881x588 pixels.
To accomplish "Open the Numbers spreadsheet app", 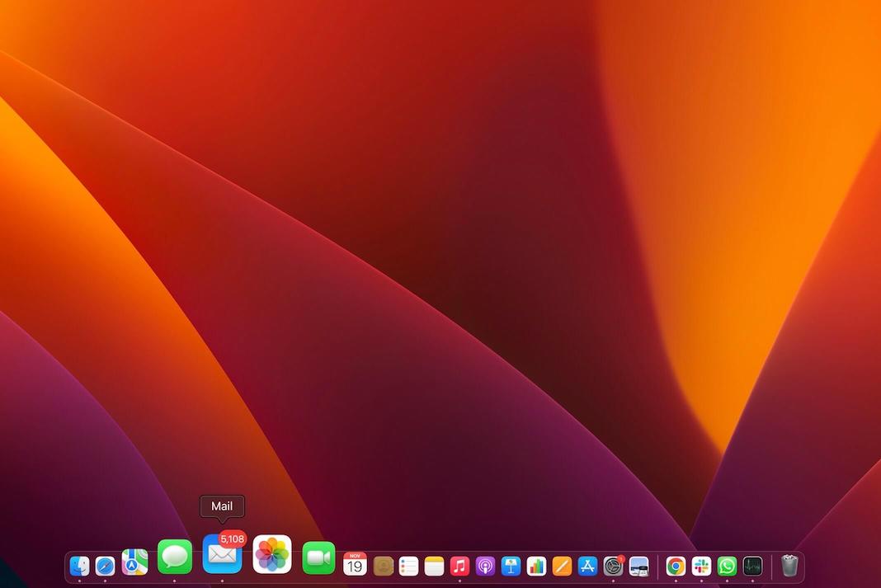I will click(536, 566).
